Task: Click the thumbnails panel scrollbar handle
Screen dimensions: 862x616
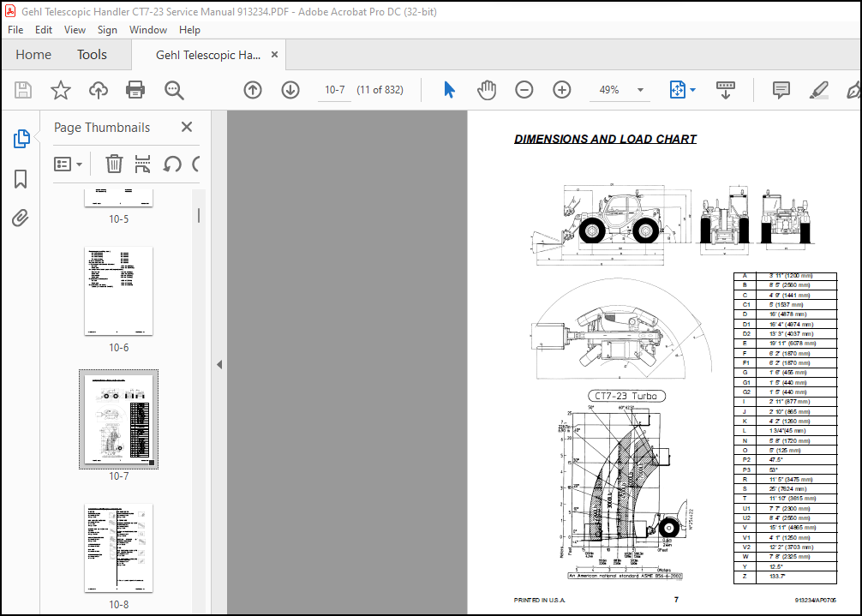Action: (199, 215)
